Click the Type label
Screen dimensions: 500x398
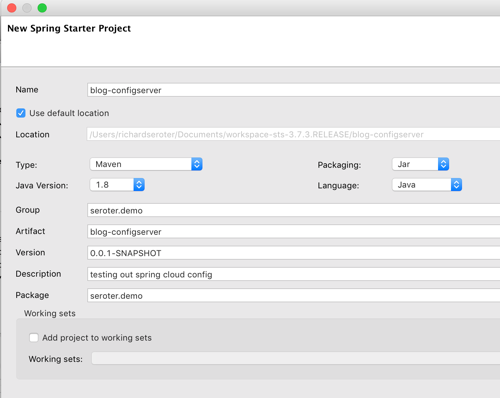click(x=26, y=165)
